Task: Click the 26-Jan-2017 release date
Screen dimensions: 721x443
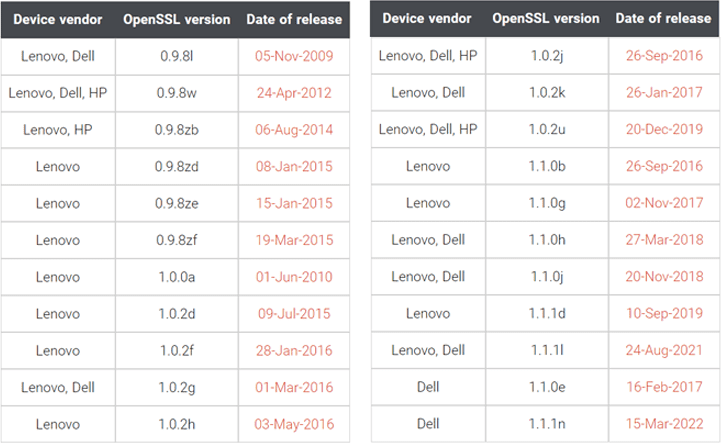Action: 663,92
